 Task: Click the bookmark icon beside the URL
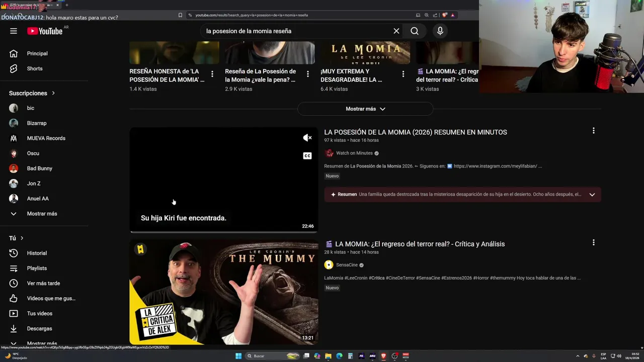[180, 15]
